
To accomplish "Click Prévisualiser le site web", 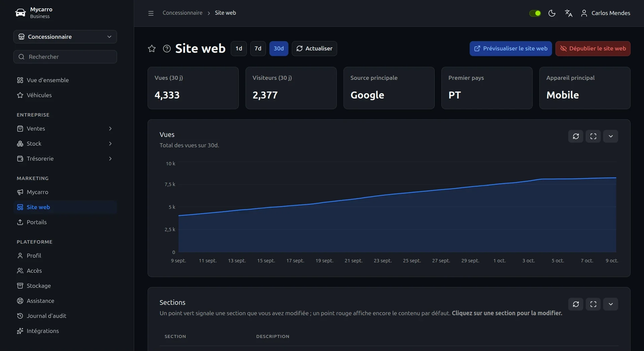I will (511, 49).
